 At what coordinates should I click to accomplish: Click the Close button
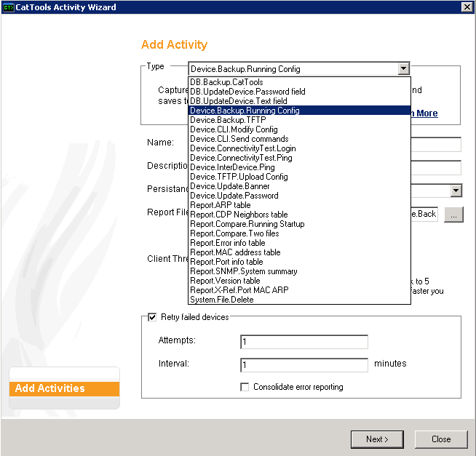pyautogui.click(x=441, y=439)
